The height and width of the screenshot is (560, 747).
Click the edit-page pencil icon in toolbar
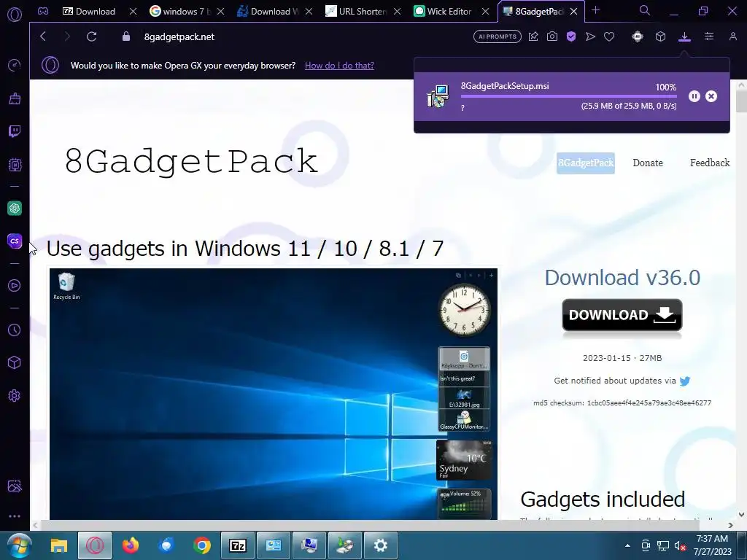pyautogui.click(x=533, y=36)
